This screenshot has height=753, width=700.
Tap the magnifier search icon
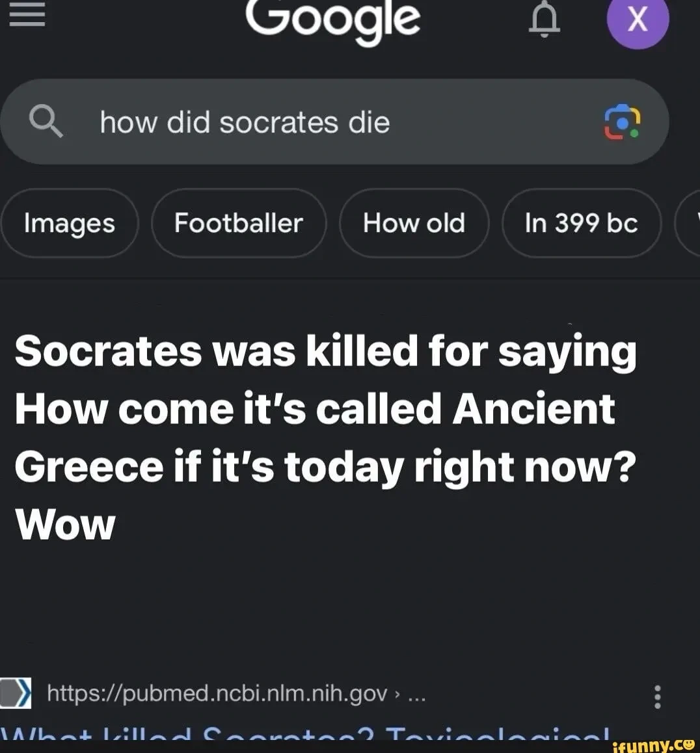pyautogui.click(x=46, y=122)
